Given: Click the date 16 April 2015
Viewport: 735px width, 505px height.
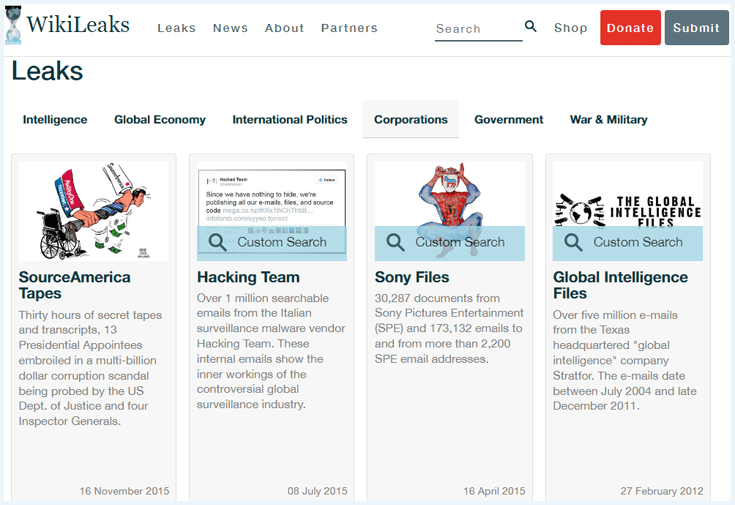Looking at the screenshot, I should (495, 491).
